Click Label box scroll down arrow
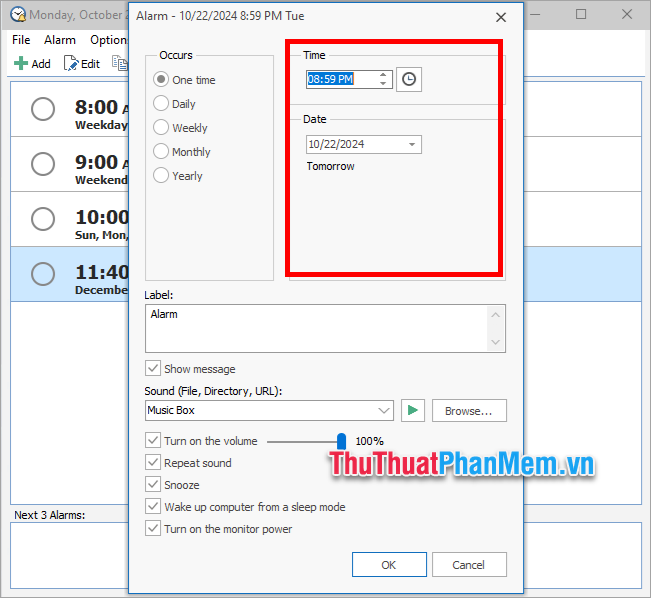 point(496,342)
